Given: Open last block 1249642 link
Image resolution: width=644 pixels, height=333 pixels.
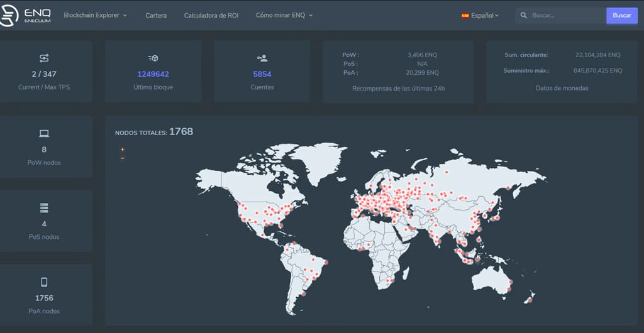Looking at the screenshot, I should coord(153,74).
